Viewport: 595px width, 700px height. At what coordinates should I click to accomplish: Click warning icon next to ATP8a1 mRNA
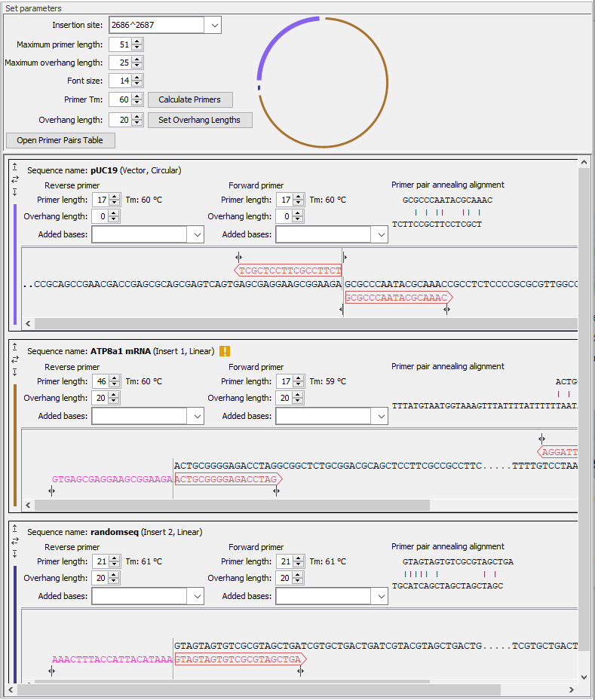tap(225, 351)
